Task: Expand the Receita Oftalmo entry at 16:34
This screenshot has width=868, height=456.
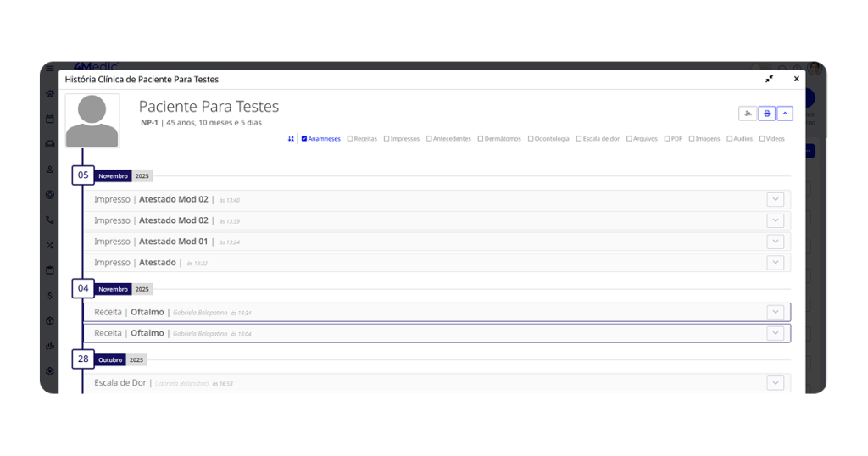Action: tap(775, 312)
